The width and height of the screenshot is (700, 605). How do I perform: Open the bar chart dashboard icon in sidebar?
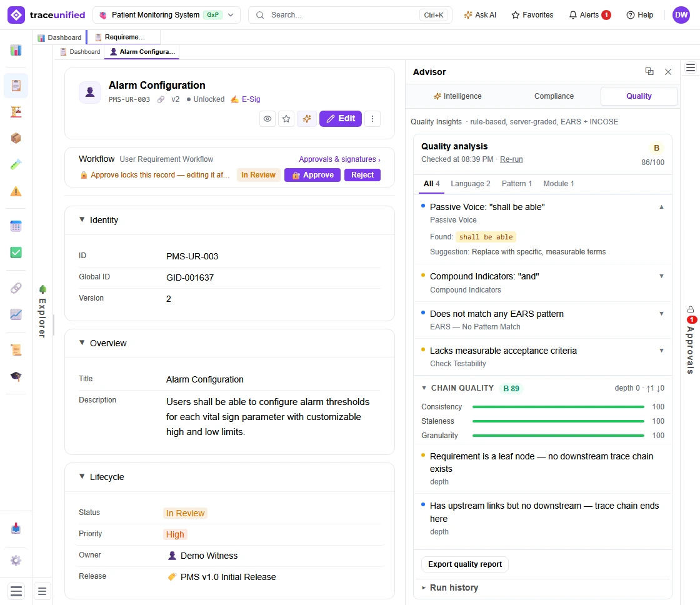pos(16,50)
